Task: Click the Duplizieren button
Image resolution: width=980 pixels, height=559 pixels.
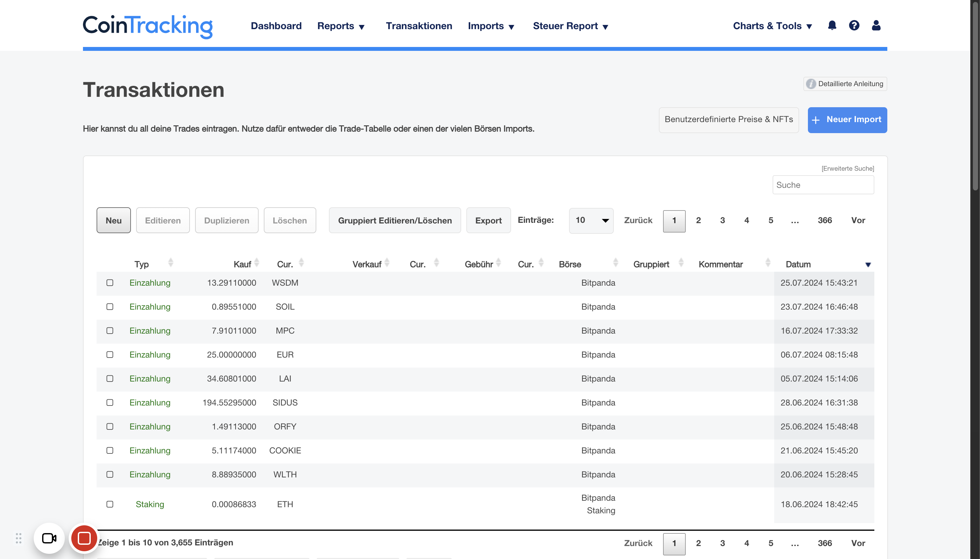Action: click(227, 220)
